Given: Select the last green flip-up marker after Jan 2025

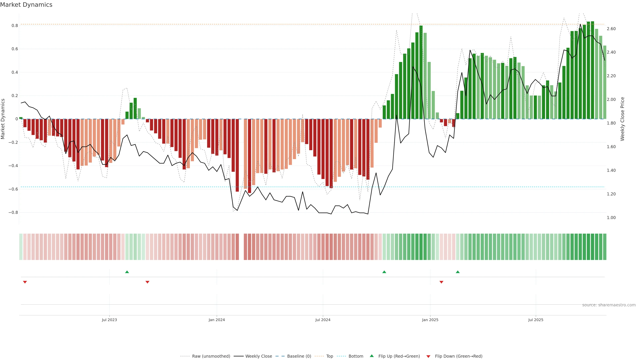Looking at the screenshot, I should pos(458,272).
